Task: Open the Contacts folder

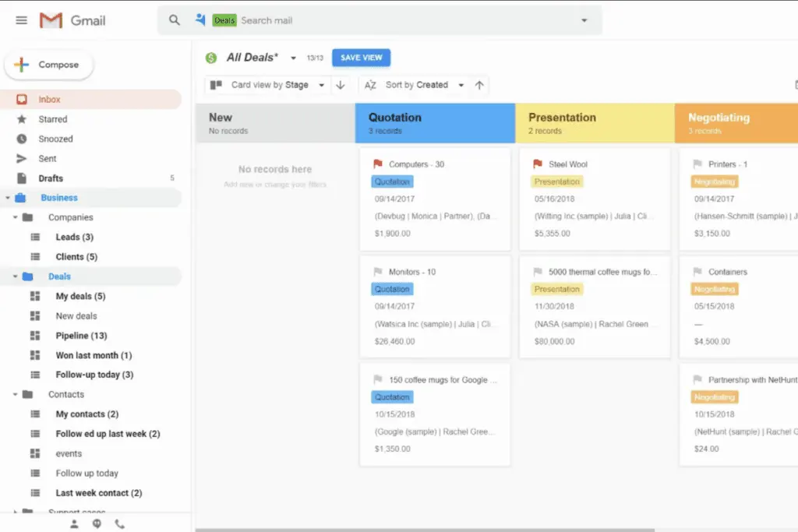Action: pyautogui.click(x=66, y=394)
